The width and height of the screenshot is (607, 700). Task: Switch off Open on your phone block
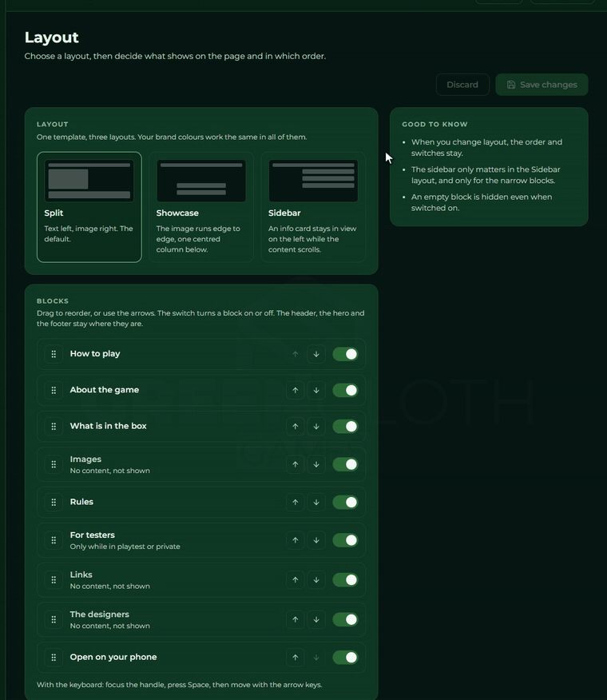346,657
